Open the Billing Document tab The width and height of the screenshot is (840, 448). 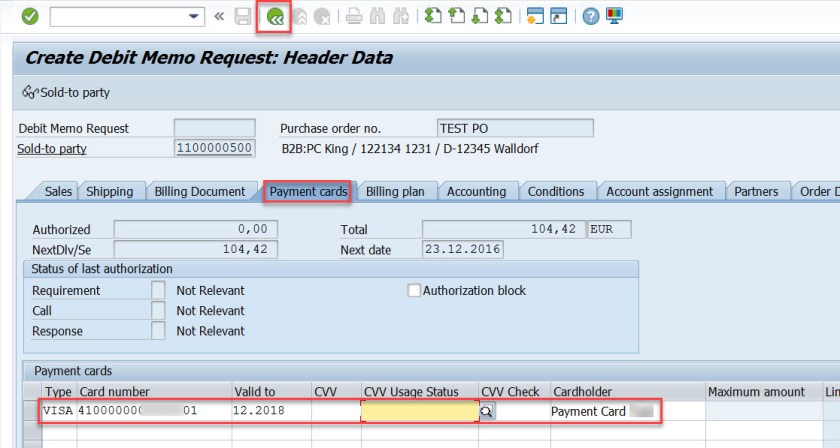pyautogui.click(x=200, y=191)
